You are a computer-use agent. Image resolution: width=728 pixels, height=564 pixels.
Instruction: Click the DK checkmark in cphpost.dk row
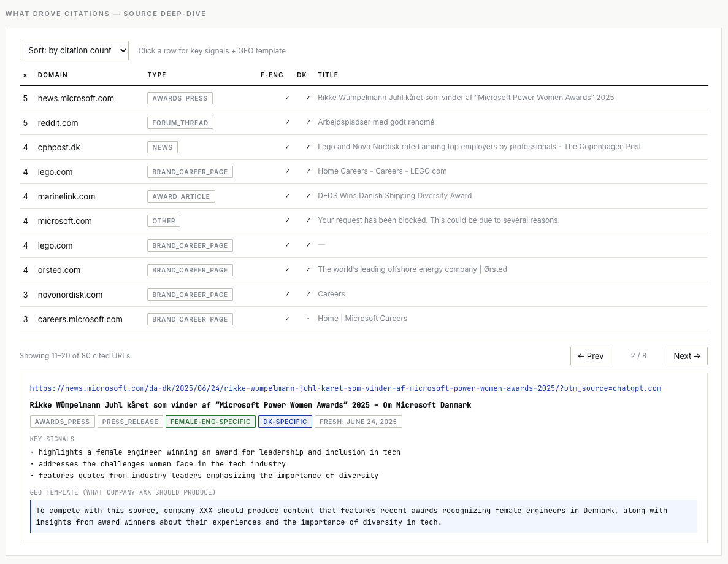click(308, 147)
